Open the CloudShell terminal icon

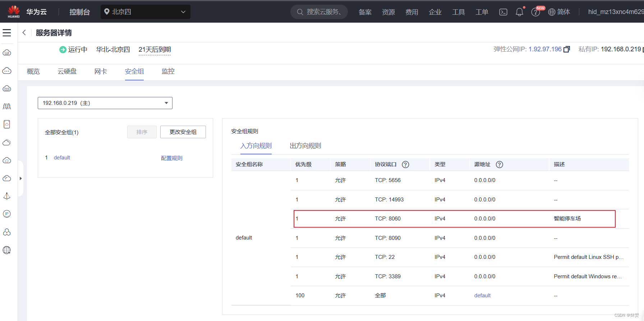503,12
